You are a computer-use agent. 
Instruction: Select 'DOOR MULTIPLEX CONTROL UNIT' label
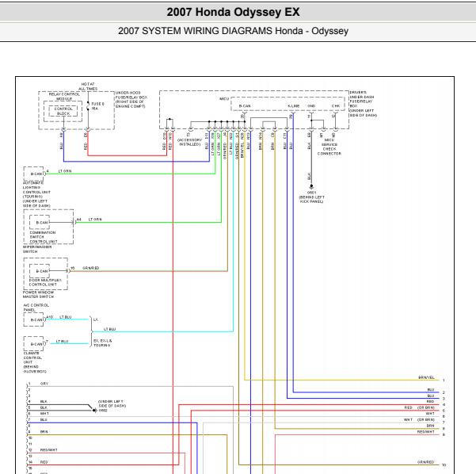click(x=45, y=282)
